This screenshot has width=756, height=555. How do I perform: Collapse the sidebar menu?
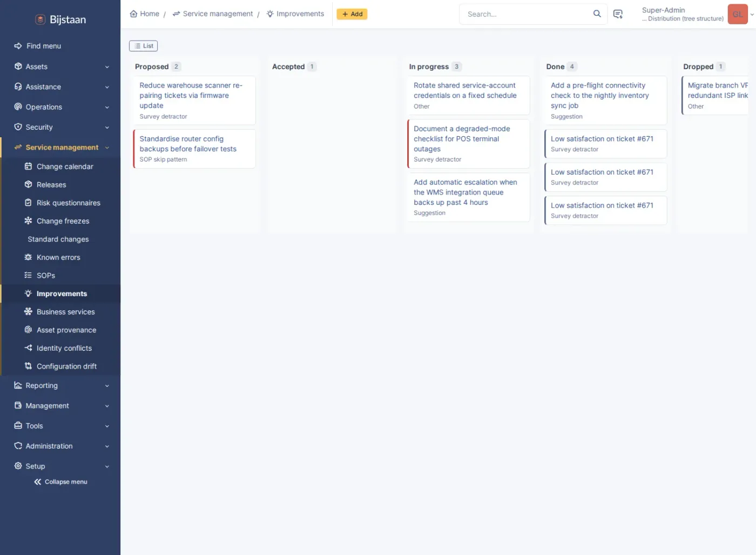coord(60,482)
